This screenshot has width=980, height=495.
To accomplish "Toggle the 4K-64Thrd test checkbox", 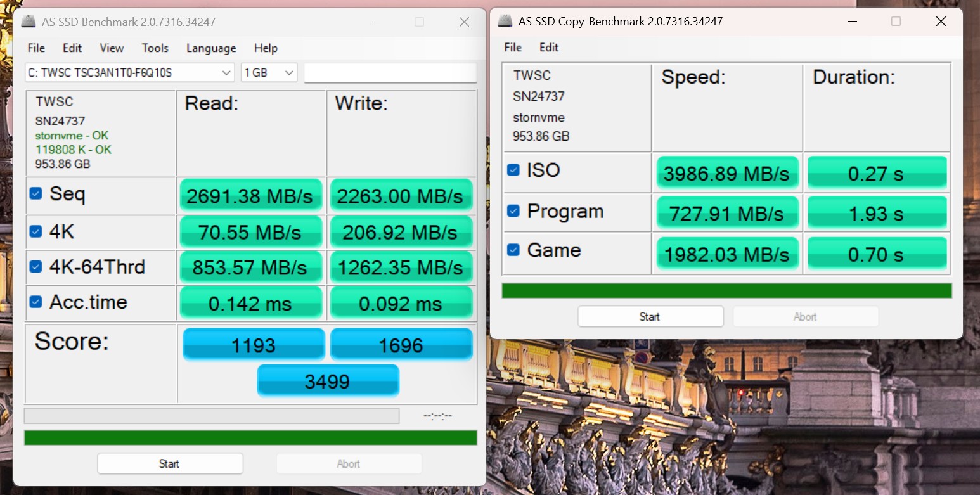I will (36, 267).
